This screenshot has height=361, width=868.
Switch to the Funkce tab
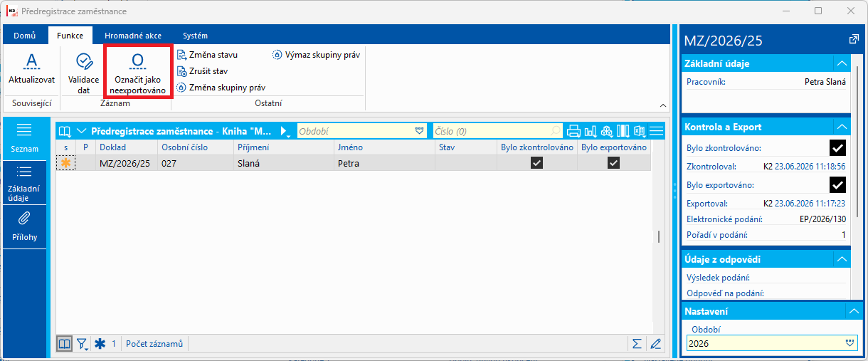point(70,35)
